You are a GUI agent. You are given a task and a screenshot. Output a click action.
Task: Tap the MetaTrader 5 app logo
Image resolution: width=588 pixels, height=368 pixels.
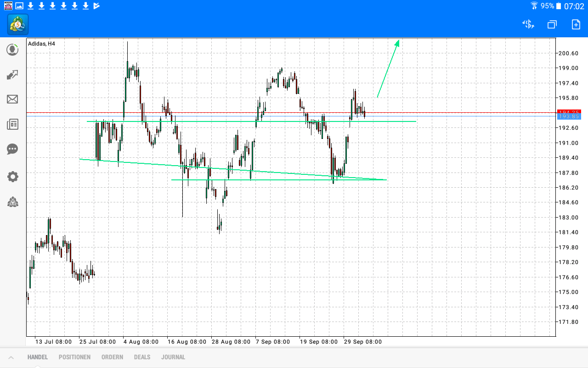click(x=17, y=24)
